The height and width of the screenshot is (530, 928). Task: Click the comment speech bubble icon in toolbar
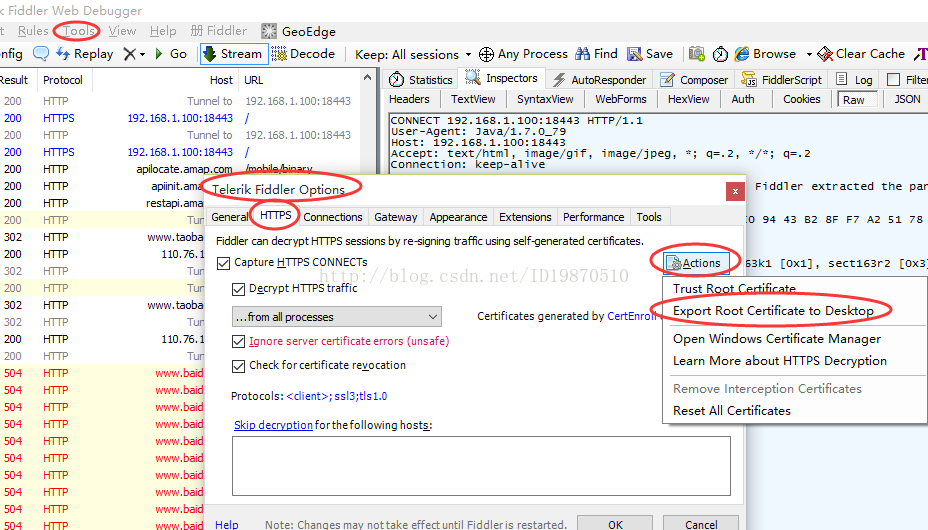(x=41, y=54)
